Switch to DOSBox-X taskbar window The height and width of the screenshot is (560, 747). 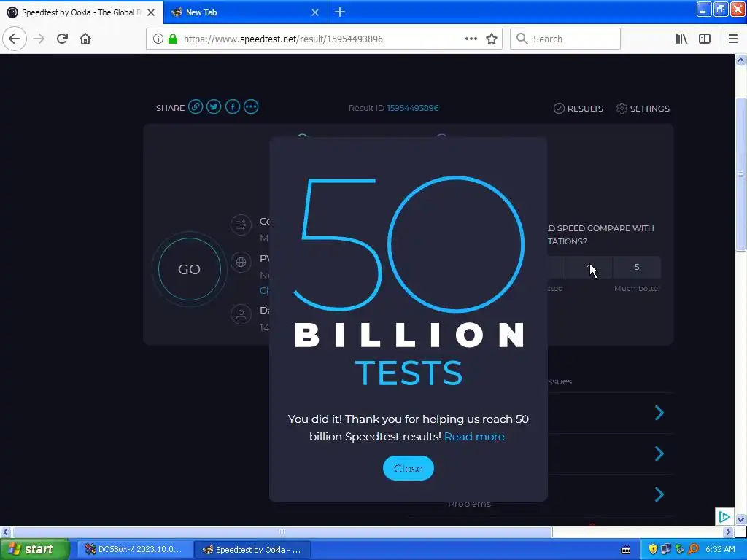(x=136, y=550)
